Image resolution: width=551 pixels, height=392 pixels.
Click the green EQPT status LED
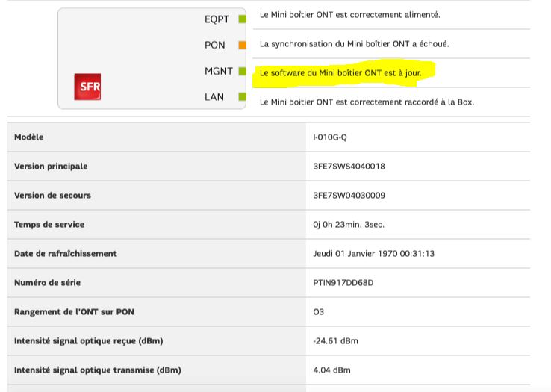pos(241,19)
